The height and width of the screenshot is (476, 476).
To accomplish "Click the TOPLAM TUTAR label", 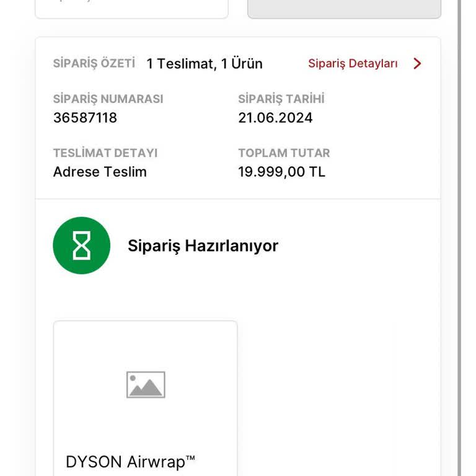I will coord(284,153).
